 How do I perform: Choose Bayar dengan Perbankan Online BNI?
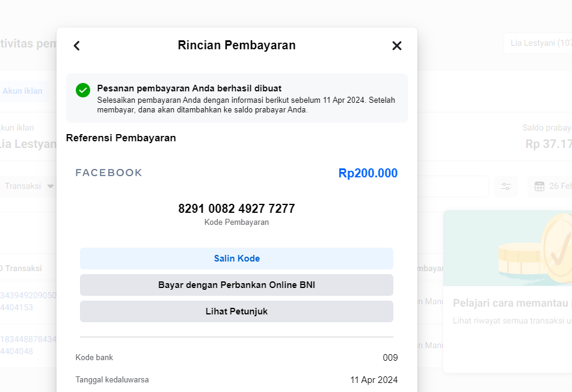(x=236, y=285)
